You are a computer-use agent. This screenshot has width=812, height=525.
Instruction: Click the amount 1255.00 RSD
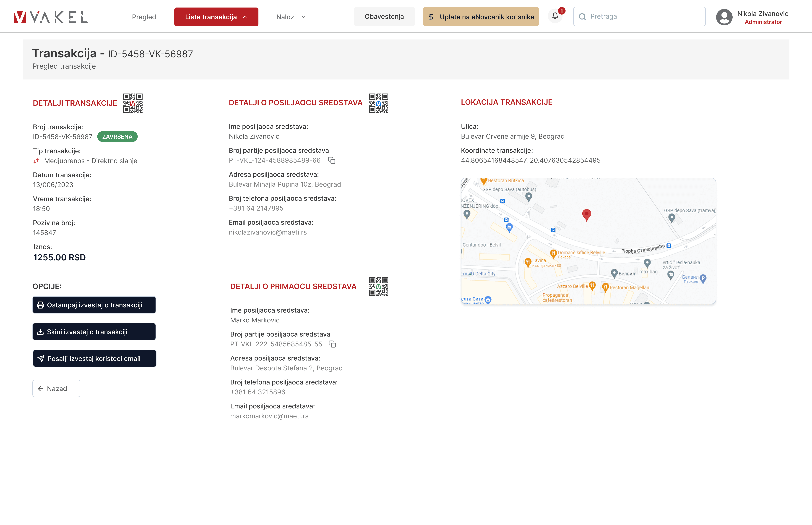(59, 257)
